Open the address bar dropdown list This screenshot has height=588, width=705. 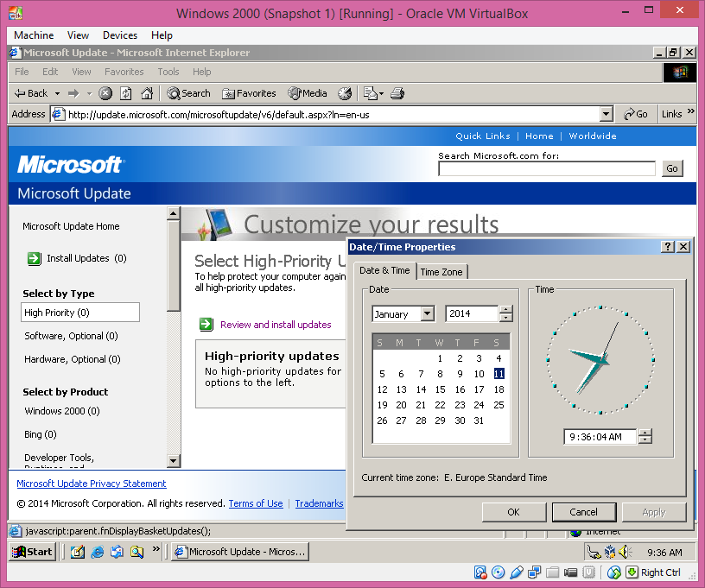(x=607, y=115)
